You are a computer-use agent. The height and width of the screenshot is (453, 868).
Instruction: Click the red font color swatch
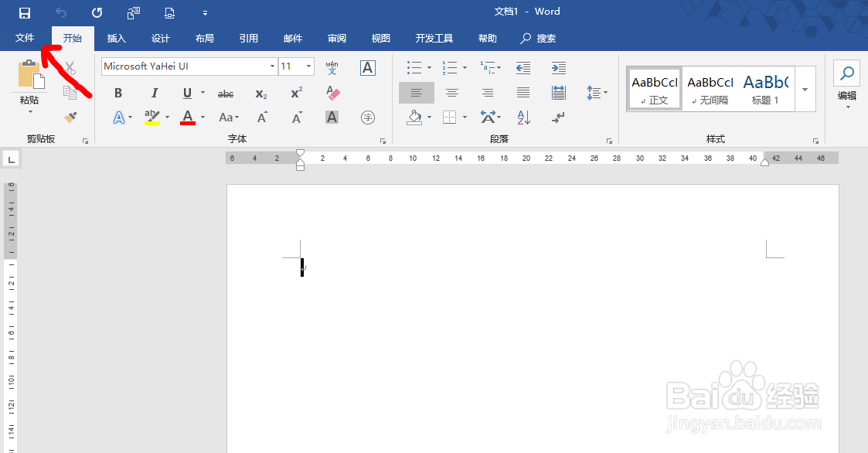click(x=189, y=121)
